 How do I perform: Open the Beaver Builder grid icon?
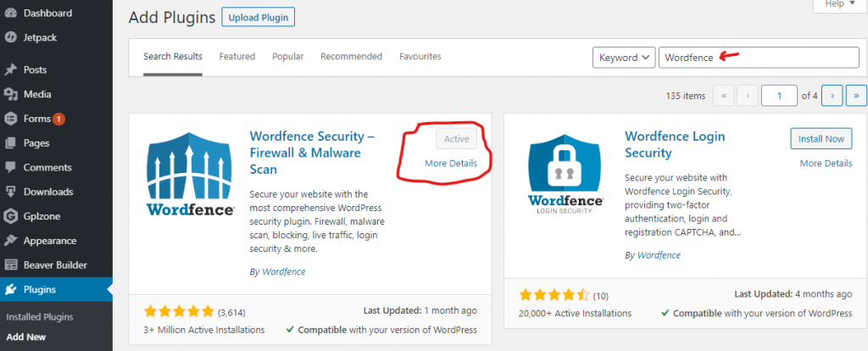10,265
